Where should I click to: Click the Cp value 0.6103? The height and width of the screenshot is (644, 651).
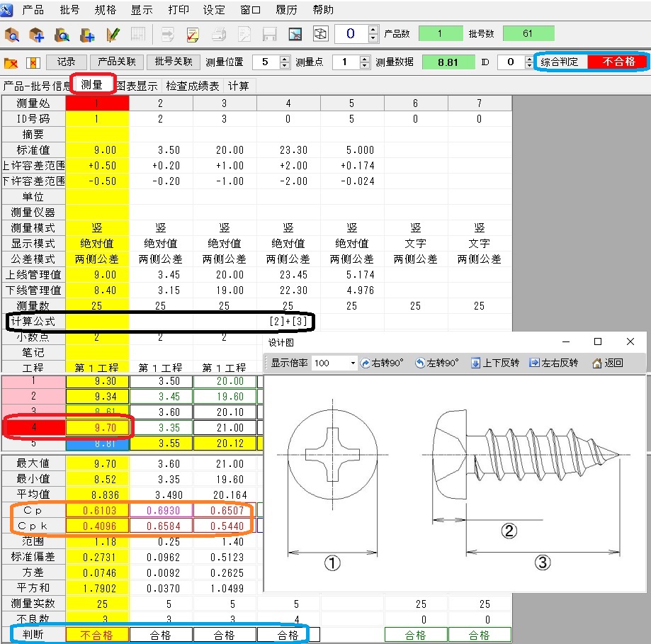(x=97, y=510)
